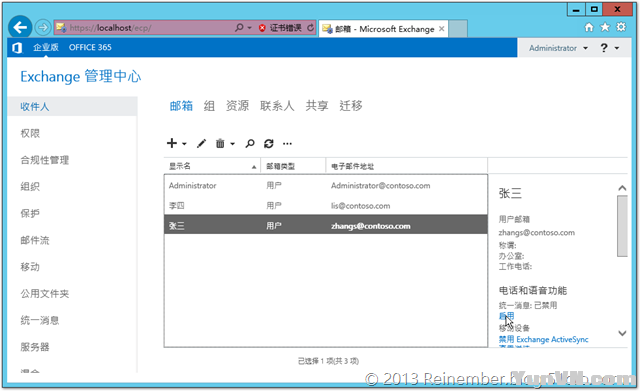
Task: Click Administrator@contoso.com email cell
Action: pyautogui.click(x=380, y=186)
